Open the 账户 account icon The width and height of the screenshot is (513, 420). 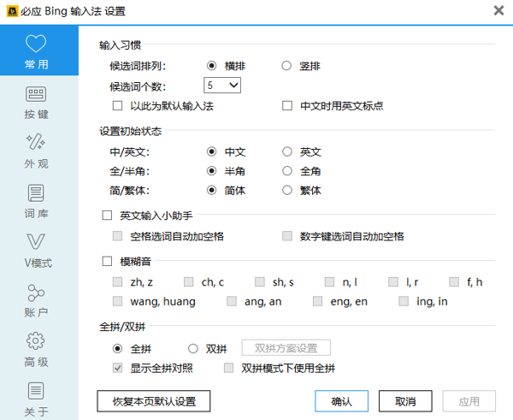click(x=37, y=293)
